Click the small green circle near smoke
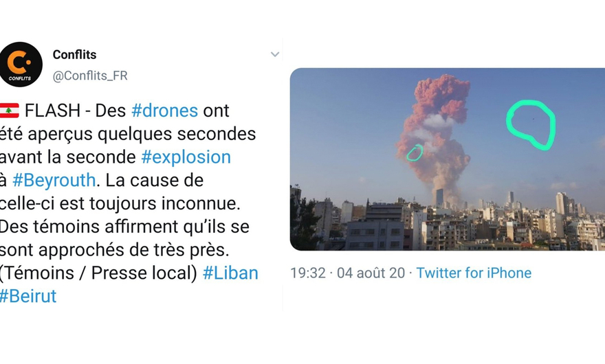Viewport: 605px width, 364px height. click(x=415, y=152)
